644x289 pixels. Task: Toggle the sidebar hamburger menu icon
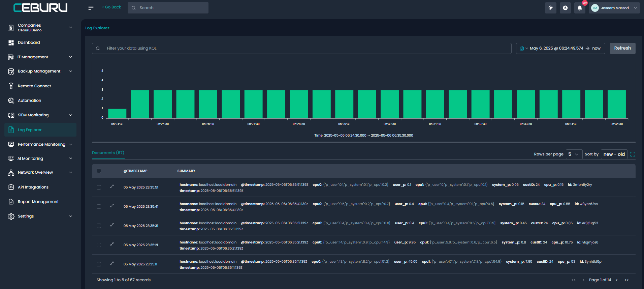(x=91, y=8)
